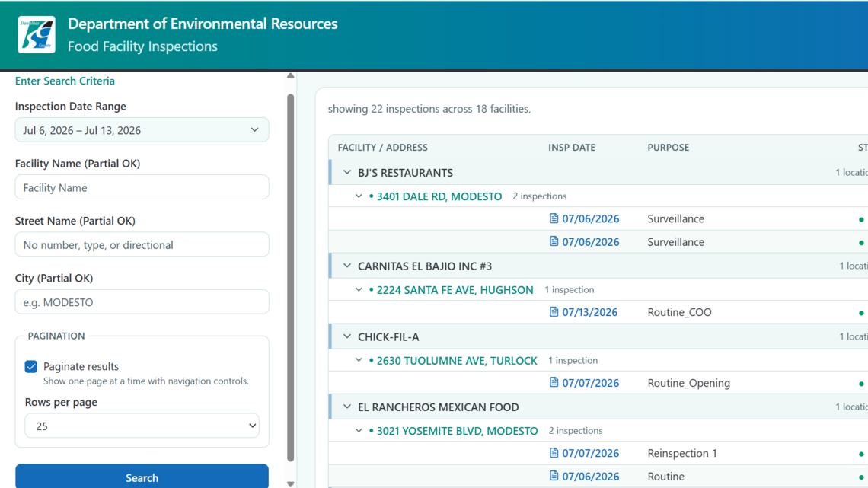
Task: Open the 3021 YOSEMITE BLVD, MODESTO address link
Action: click(458, 431)
